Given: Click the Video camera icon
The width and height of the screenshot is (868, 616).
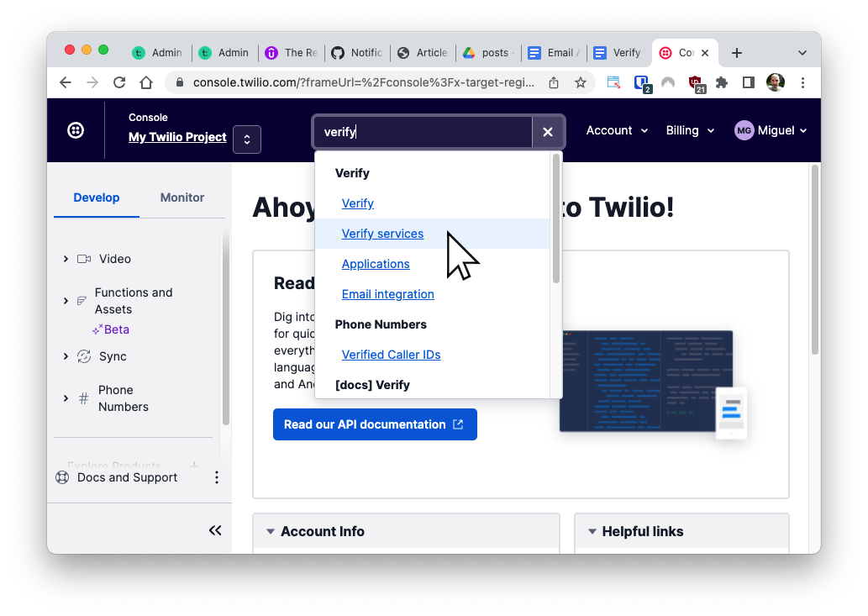Looking at the screenshot, I should click(x=84, y=259).
